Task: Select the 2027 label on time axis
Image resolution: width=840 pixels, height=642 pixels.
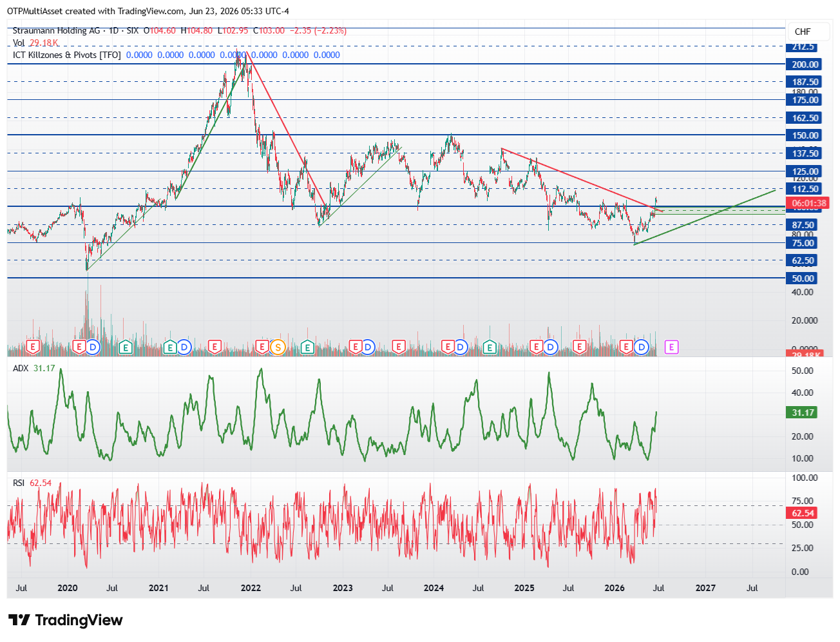Action: pyautogui.click(x=705, y=588)
